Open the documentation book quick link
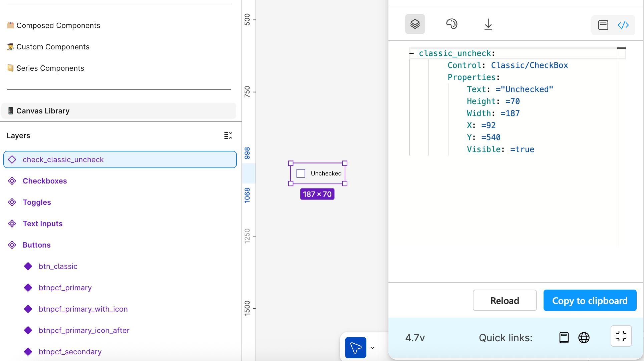The height and width of the screenshot is (361, 644). [x=564, y=338]
